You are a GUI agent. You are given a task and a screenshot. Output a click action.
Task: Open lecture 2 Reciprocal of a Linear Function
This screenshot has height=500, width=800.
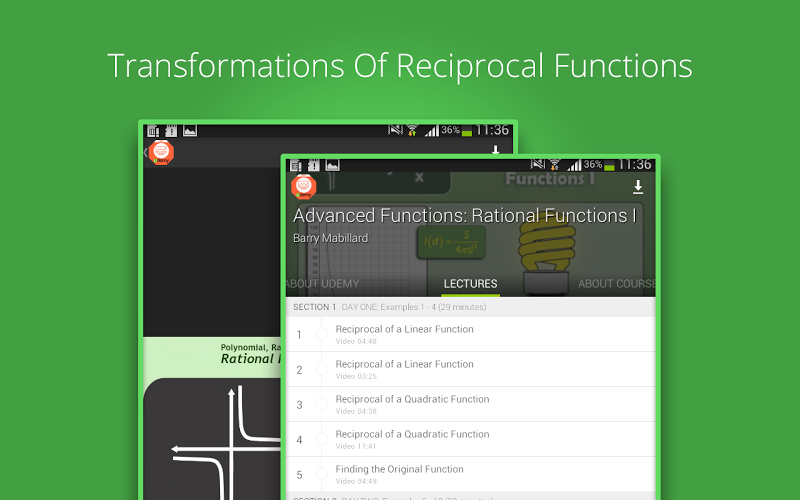tap(470, 369)
